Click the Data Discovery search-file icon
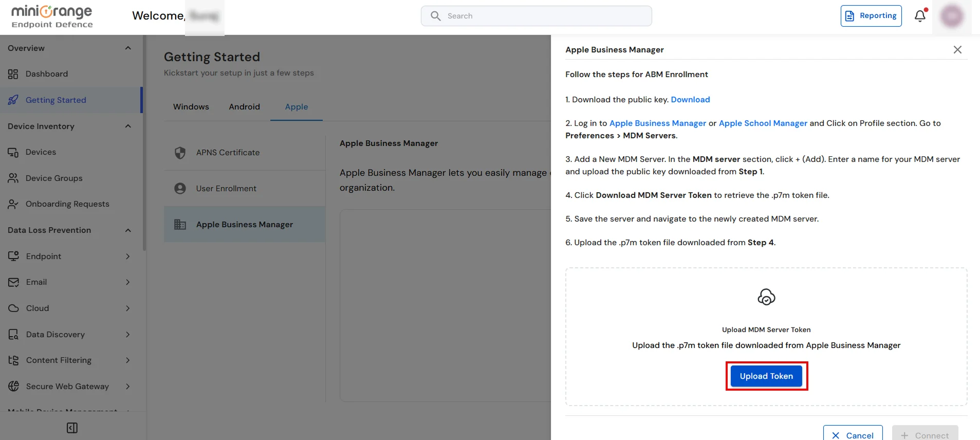 pyautogui.click(x=13, y=335)
